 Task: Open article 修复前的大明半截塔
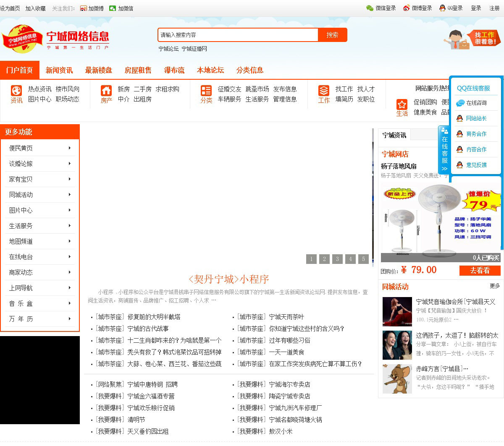154,317
